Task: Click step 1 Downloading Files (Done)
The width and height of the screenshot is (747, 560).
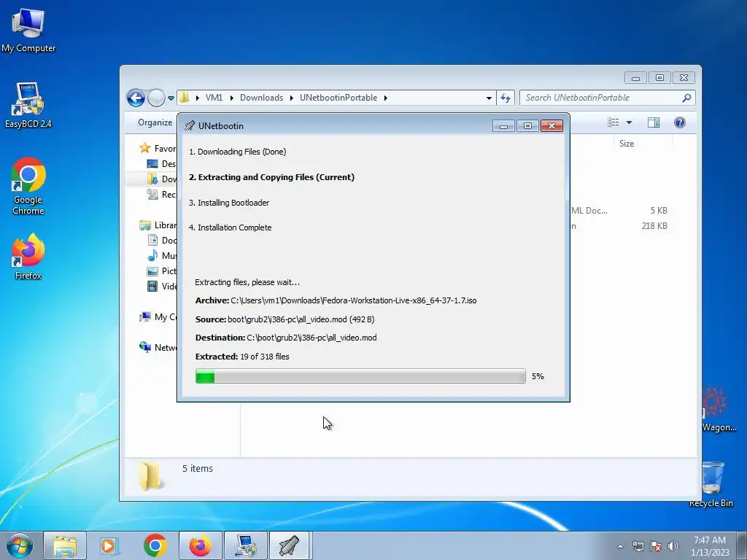Action: (238, 152)
